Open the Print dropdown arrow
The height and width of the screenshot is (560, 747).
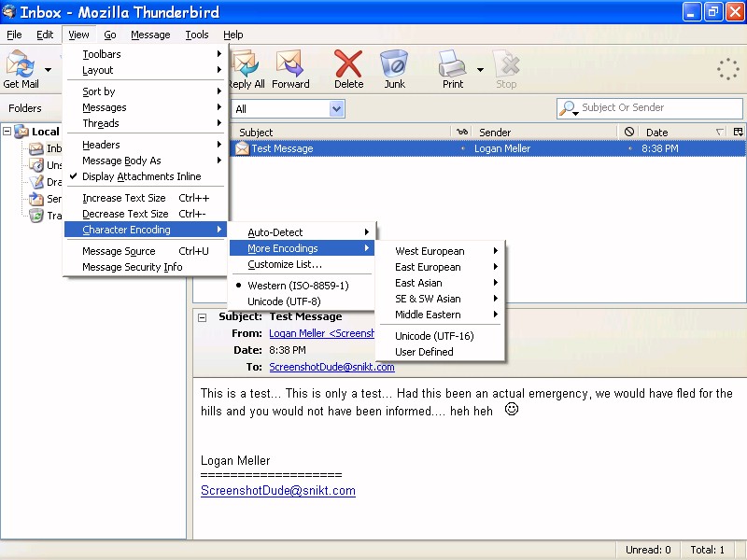(480, 70)
